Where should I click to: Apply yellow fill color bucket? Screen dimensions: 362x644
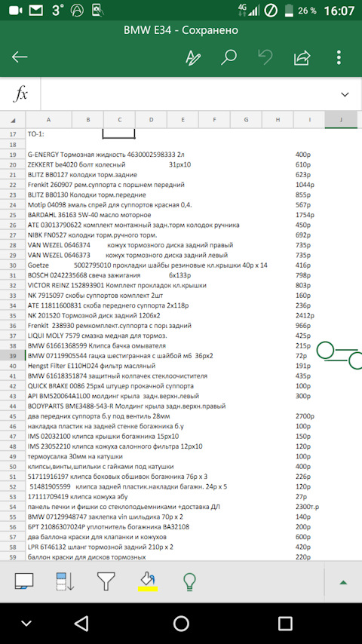tap(148, 582)
